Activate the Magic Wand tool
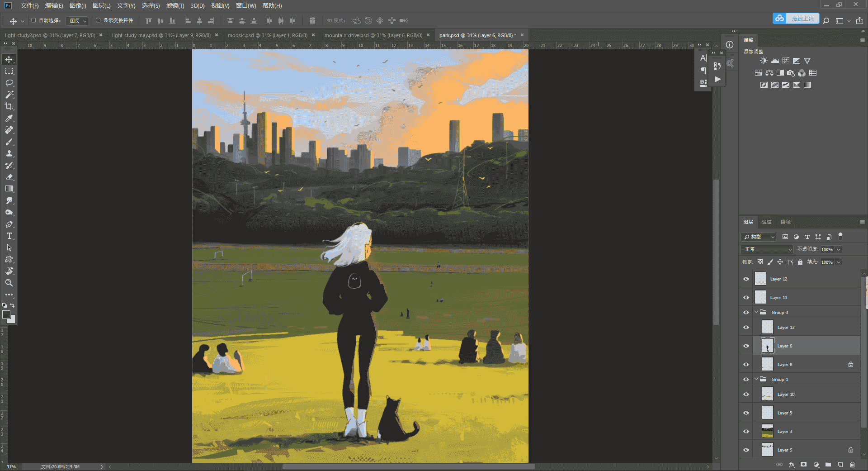Viewport: 868px width, 471px height. click(x=9, y=95)
